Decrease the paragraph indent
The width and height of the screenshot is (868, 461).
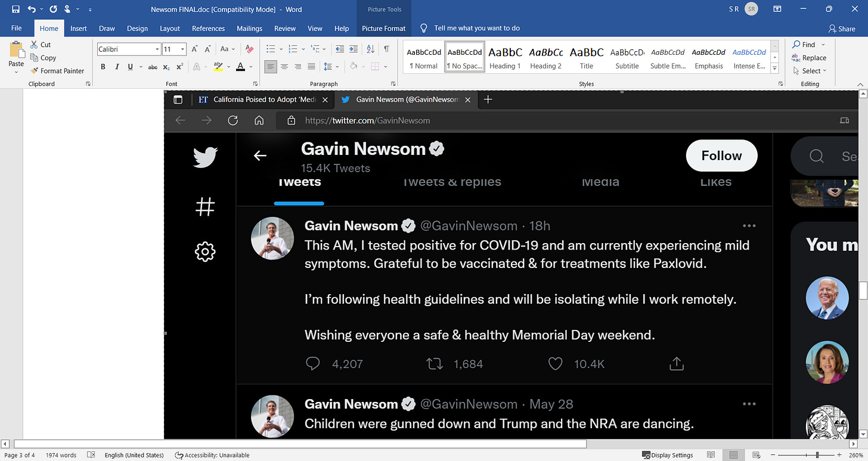tap(340, 49)
